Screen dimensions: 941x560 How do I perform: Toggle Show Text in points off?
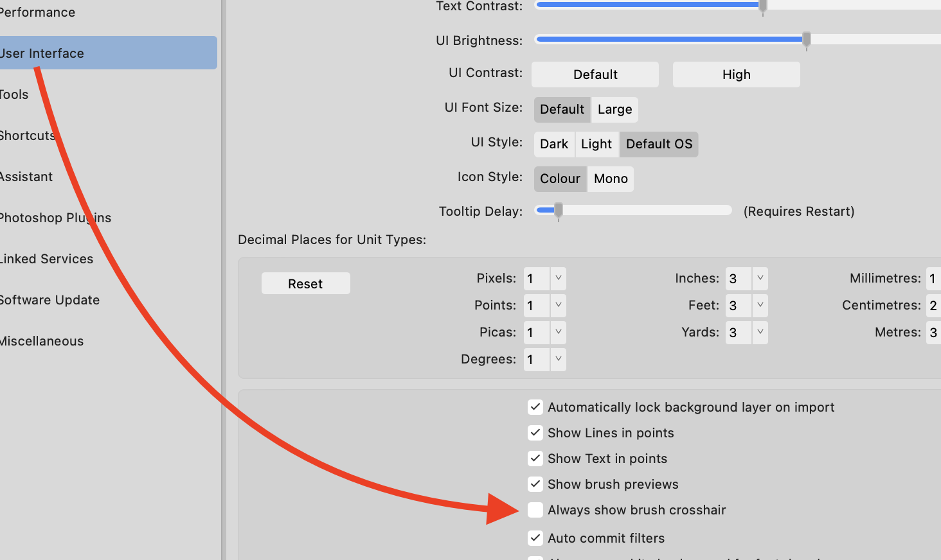[x=535, y=458]
